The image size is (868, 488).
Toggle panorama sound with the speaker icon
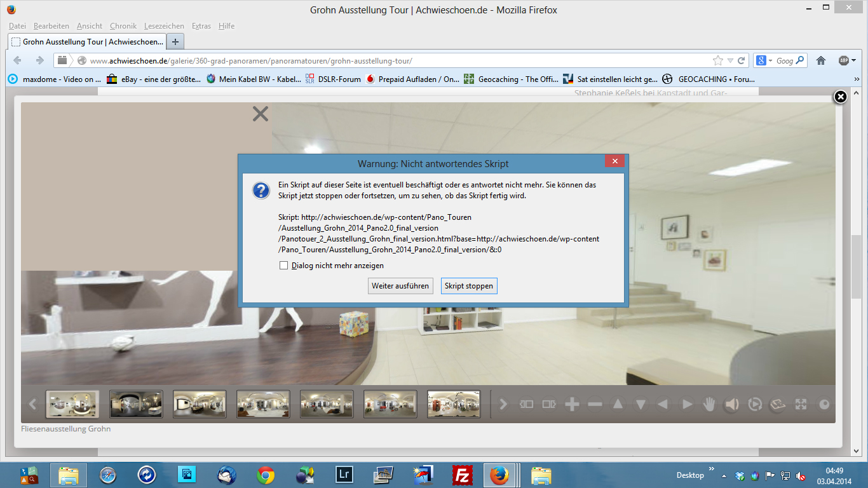tap(732, 404)
